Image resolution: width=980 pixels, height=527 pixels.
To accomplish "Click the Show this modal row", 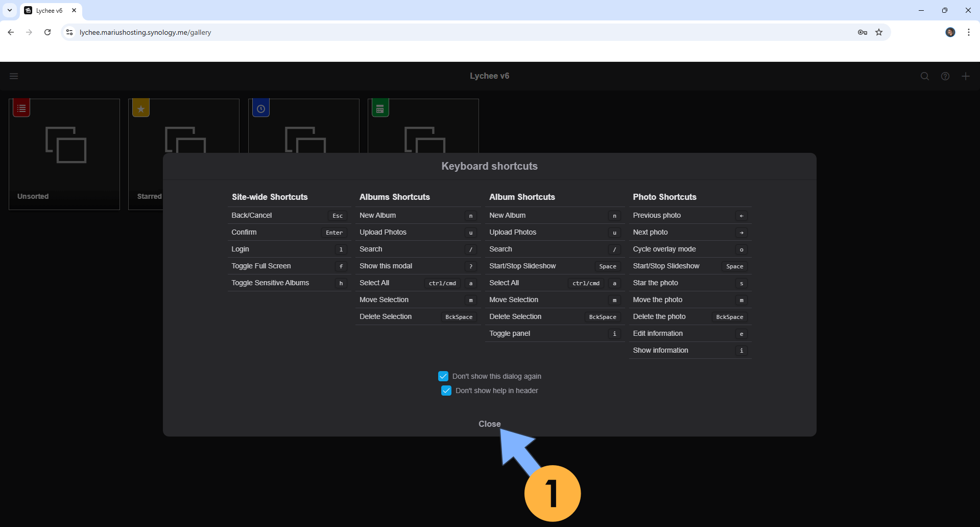I will pyautogui.click(x=418, y=266).
